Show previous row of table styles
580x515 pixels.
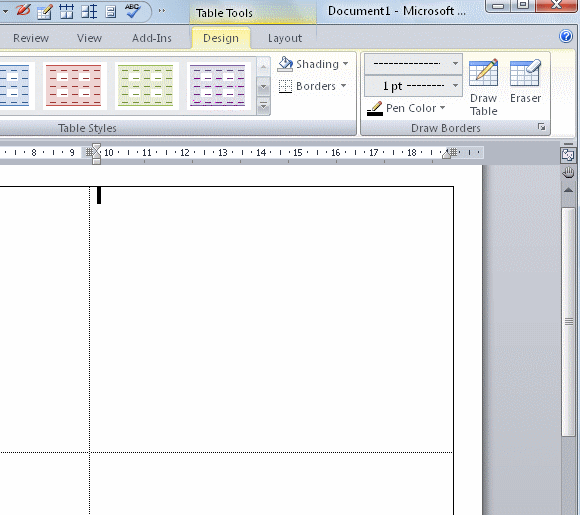[x=263, y=67]
